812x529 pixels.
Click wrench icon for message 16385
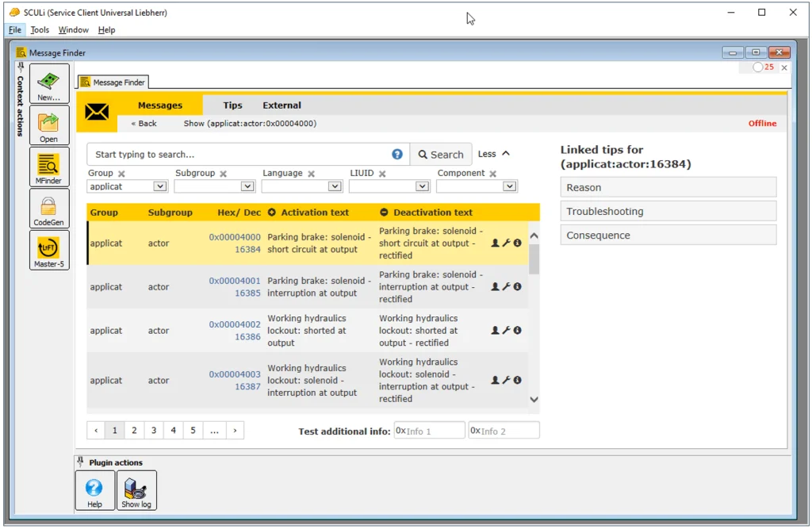pos(507,286)
